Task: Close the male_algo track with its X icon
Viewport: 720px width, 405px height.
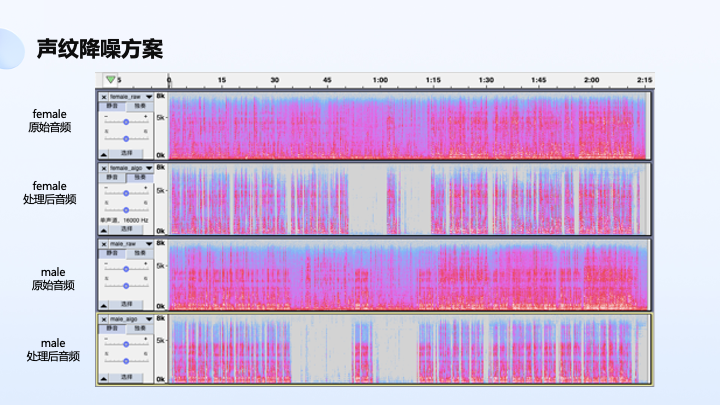Action: pyautogui.click(x=104, y=319)
